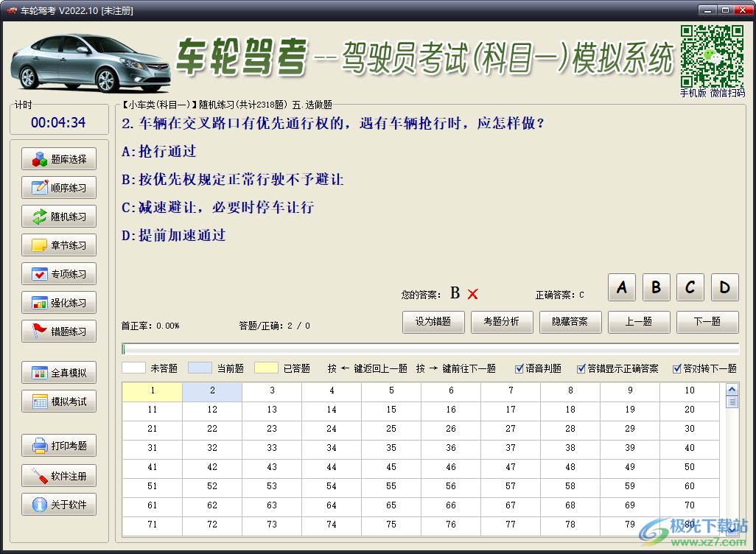Image resolution: width=756 pixels, height=554 pixels.
Task: Open 强化练习 intensive practice
Action: coord(59,302)
